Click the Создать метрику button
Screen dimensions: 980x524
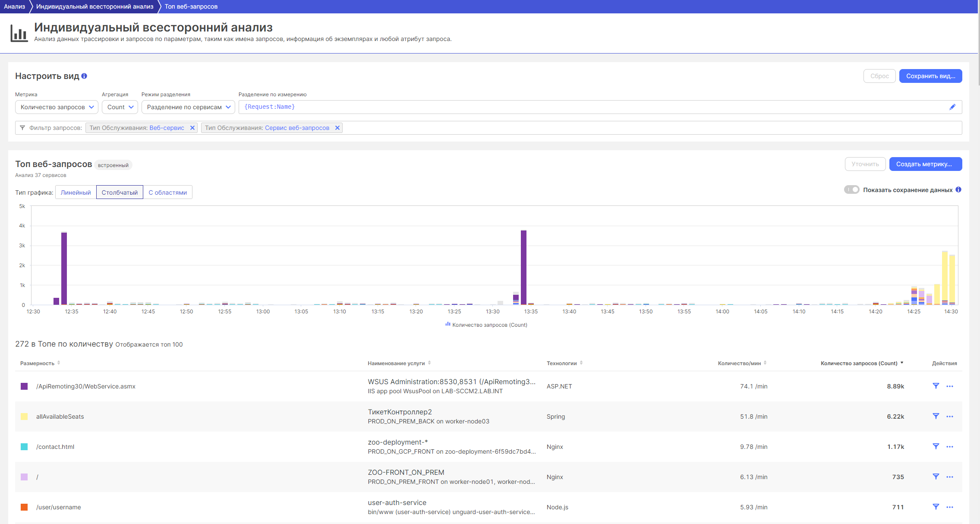point(925,164)
